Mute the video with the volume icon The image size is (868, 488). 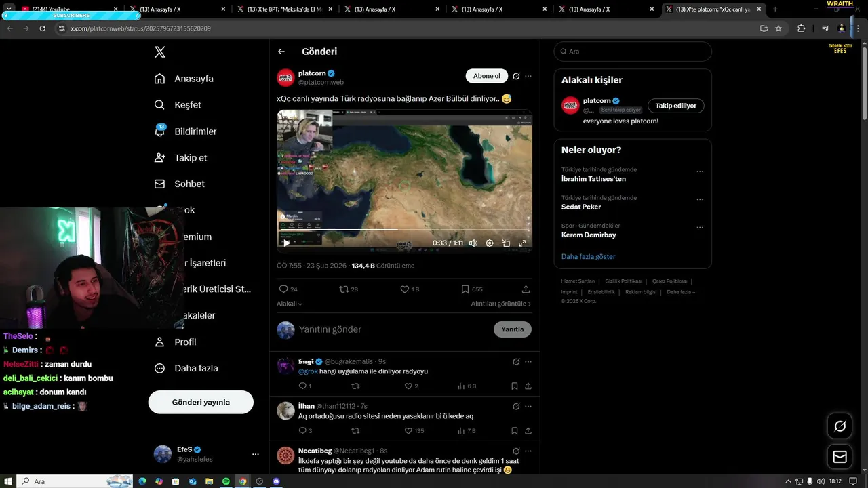pos(473,243)
